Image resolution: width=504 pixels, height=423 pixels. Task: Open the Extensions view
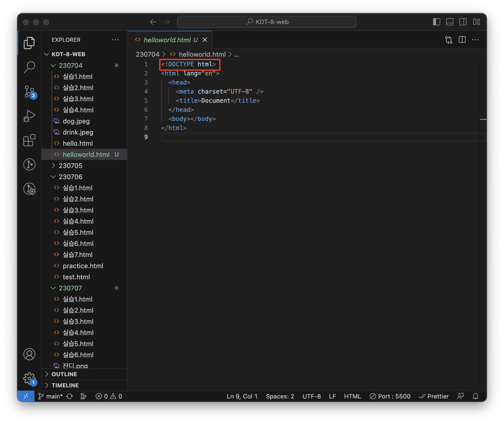[x=29, y=140]
